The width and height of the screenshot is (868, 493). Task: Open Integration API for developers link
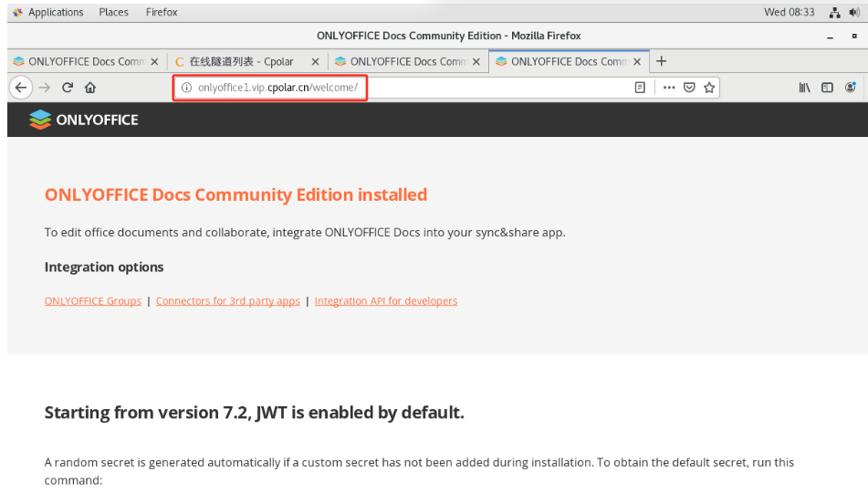(x=385, y=301)
